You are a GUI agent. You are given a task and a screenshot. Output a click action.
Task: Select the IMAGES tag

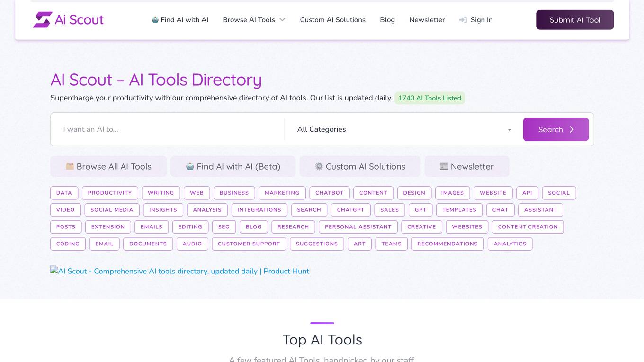(x=452, y=193)
